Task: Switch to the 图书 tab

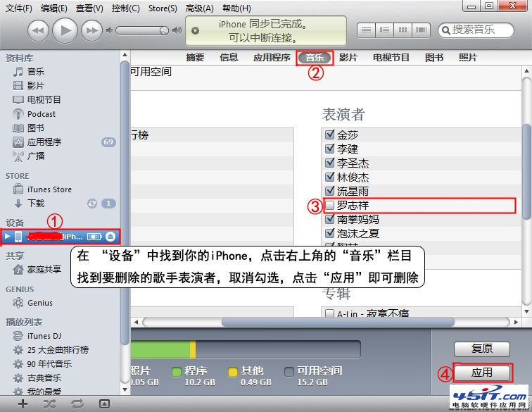Action: (434, 58)
